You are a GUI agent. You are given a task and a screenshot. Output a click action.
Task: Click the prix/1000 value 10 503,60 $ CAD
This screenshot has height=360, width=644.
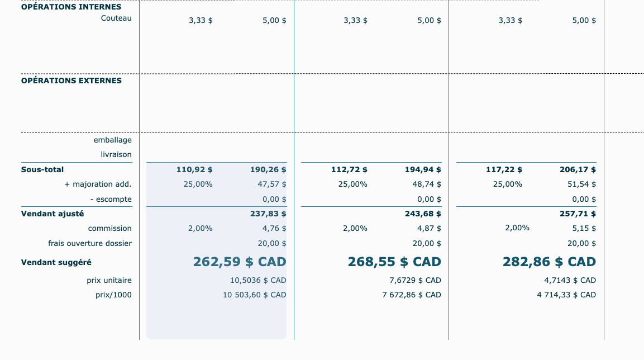pos(255,295)
